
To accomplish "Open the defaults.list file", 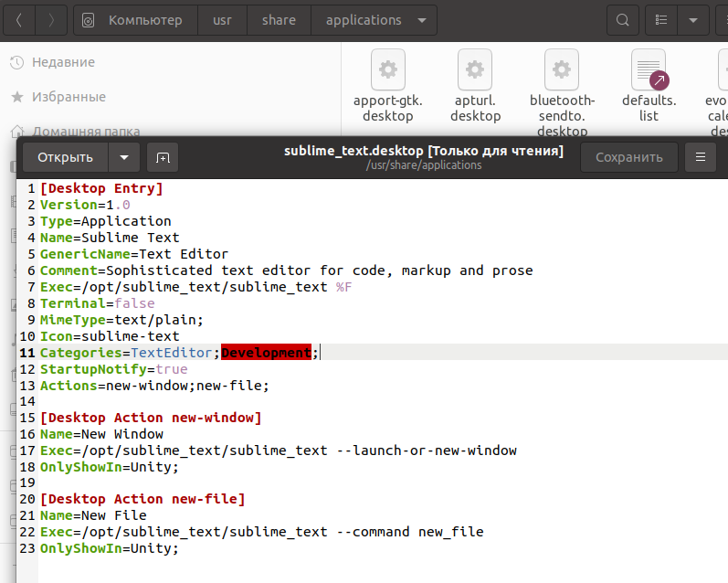I will 649,69.
